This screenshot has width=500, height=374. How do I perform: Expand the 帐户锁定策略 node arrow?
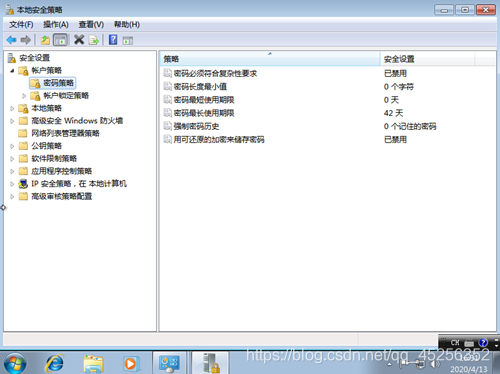(x=24, y=96)
